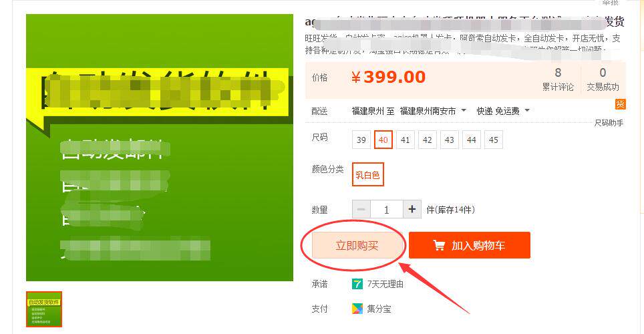This screenshot has height=334, width=644.
Task: Select size 39
Action: (361, 140)
